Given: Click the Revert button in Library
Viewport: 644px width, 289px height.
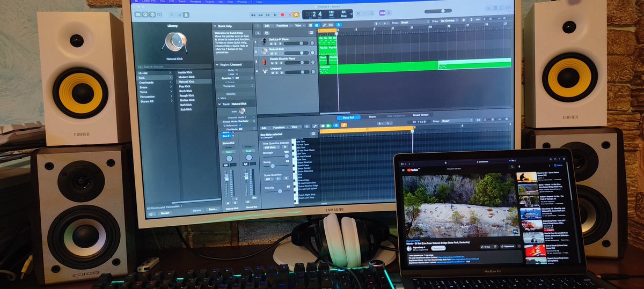Looking at the screenshot, I should click(164, 213).
